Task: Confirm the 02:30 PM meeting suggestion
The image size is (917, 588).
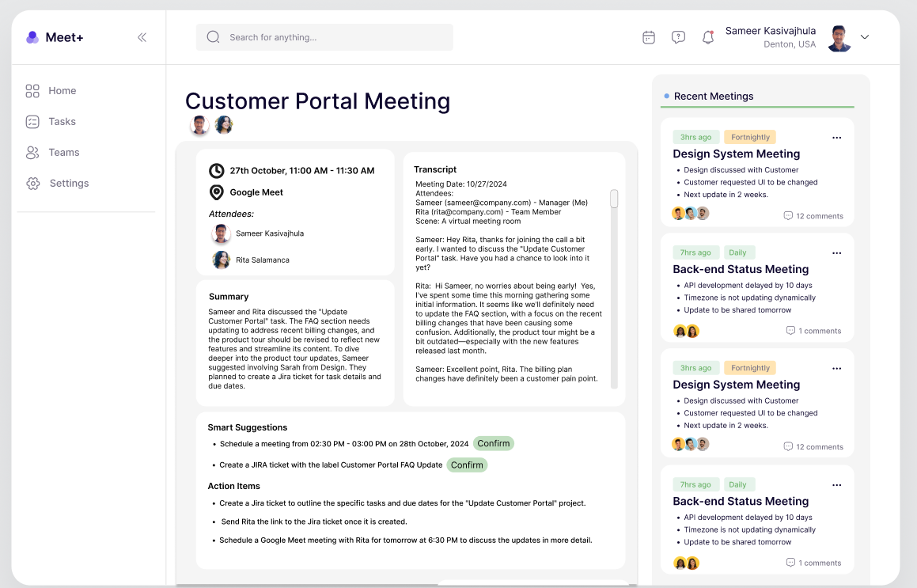Action: coord(494,443)
